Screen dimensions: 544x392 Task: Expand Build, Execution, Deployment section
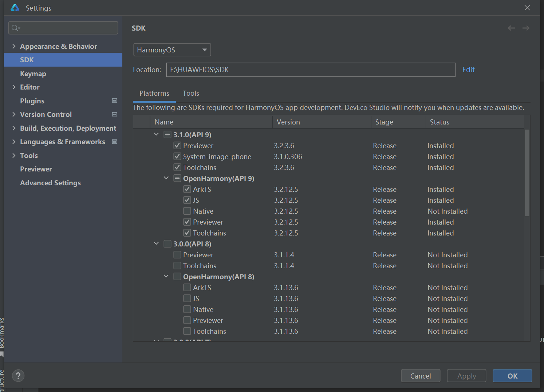14,128
